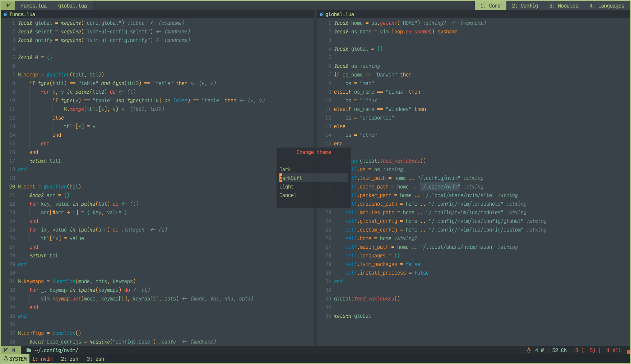
Task: Click the '52 Ch' character count in statusline
Action: (560, 350)
